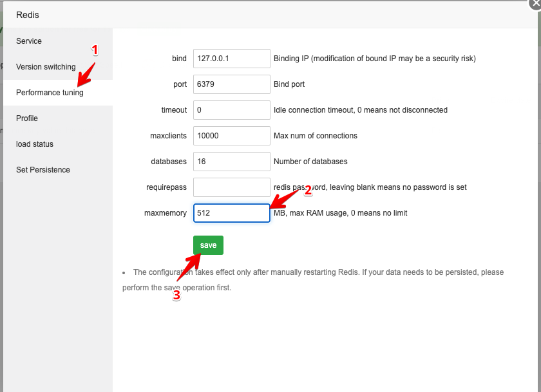This screenshot has height=392, width=541.
Task: Click the green save button
Action: pyautogui.click(x=208, y=245)
